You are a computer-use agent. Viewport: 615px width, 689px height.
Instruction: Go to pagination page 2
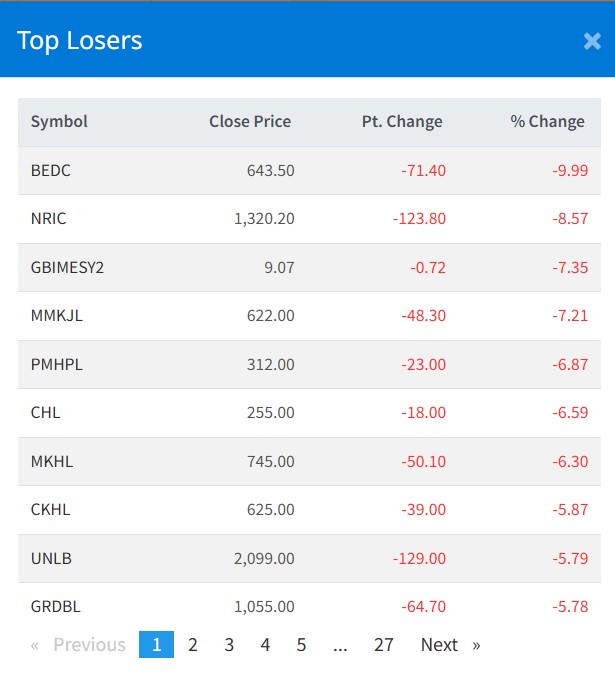193,645
